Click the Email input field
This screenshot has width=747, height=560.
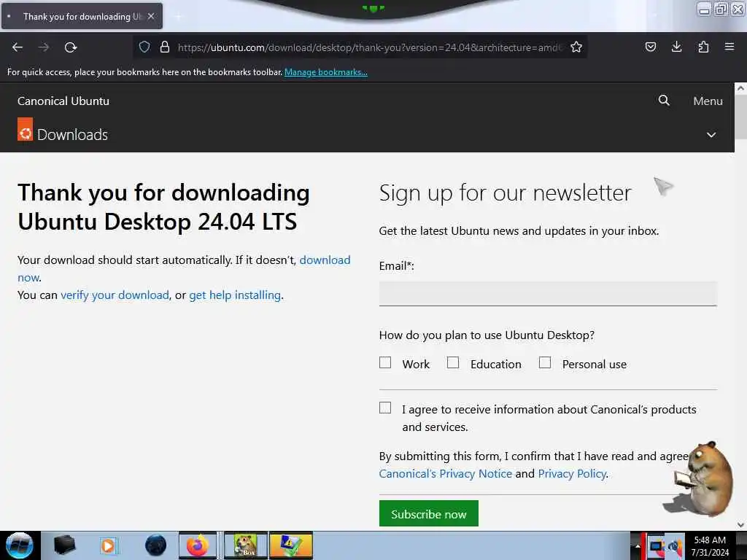[x=548, y=293]
